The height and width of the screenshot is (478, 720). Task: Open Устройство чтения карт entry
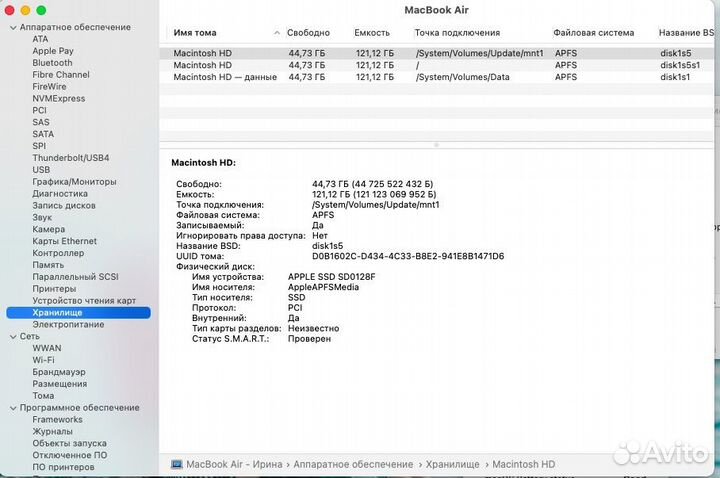(84, 301)
